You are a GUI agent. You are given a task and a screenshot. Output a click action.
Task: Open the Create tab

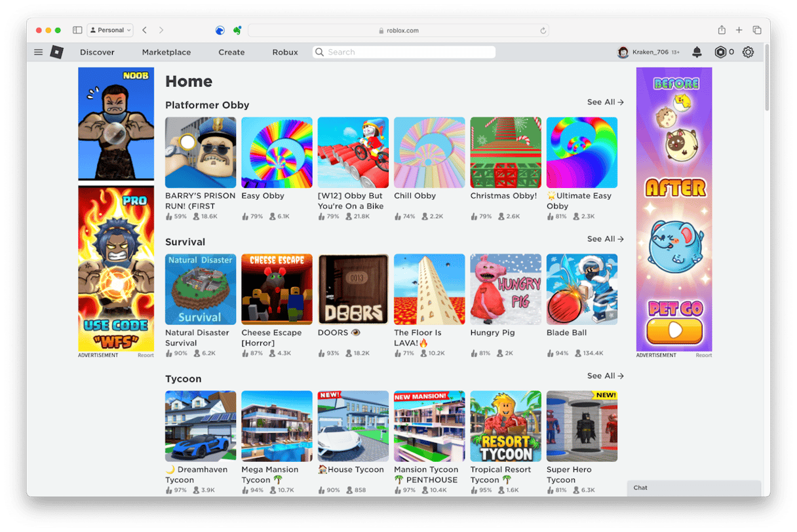231,52
